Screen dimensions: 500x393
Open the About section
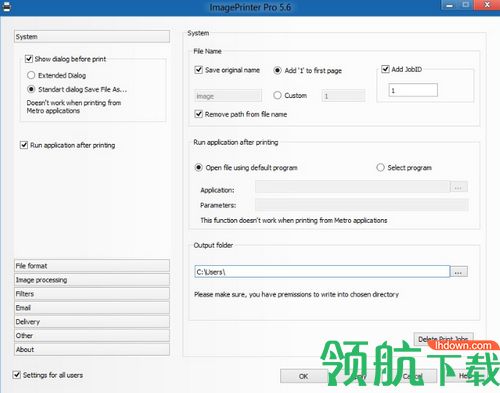coord(92,349)
